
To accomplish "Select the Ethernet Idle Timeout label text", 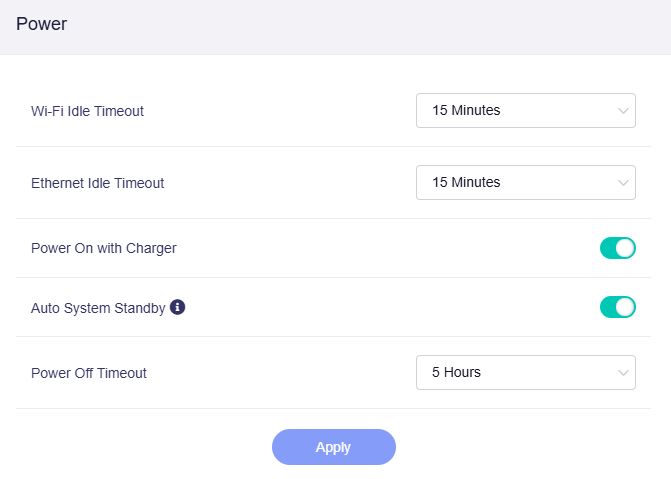I will 98,183.
